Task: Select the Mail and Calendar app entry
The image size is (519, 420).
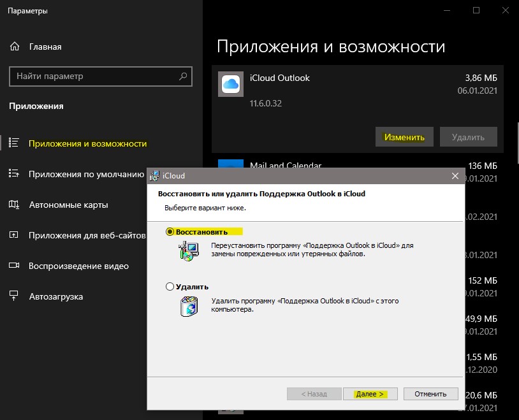Action: pos(286,164)
